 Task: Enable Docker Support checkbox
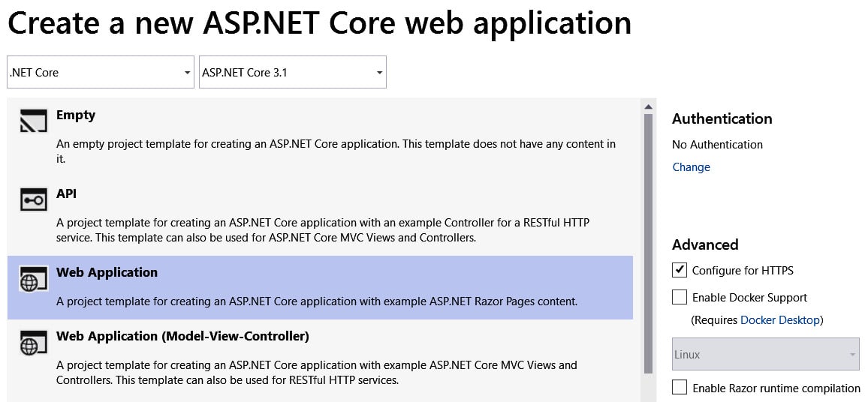coord(680,297)
